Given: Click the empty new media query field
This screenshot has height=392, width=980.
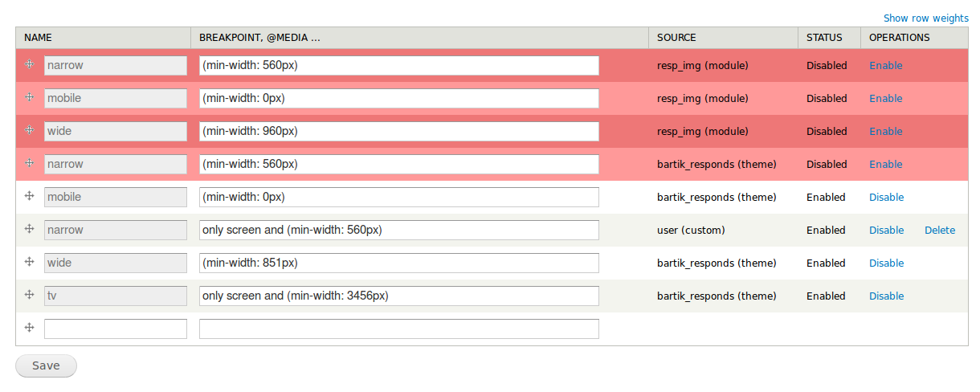Looking at the screenshot, I should point(398,329).
